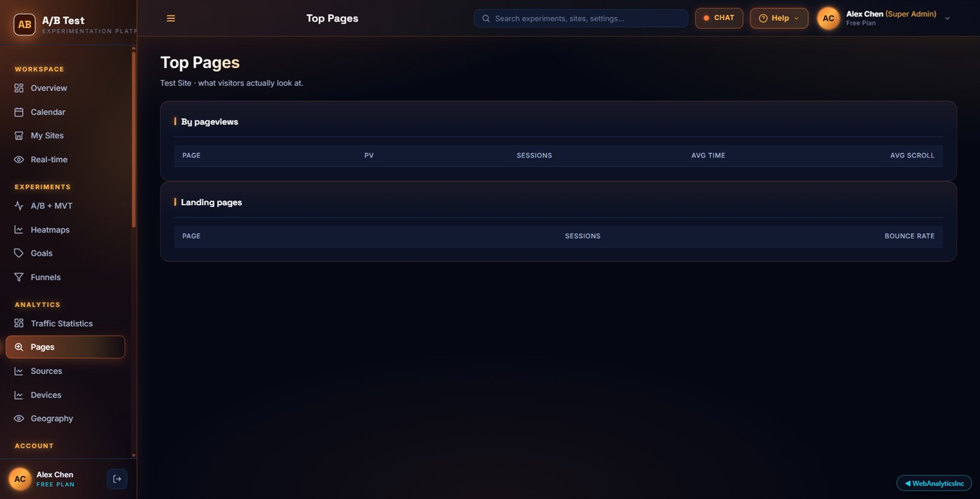
Task: Click the Goals tag icon
Action: pos(19,253)
